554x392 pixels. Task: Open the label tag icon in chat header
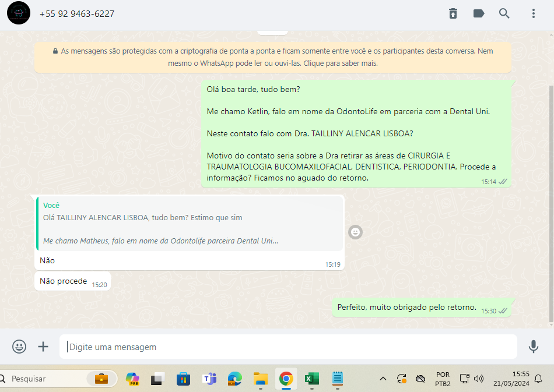pyautogui.click(x=479, y=13)
